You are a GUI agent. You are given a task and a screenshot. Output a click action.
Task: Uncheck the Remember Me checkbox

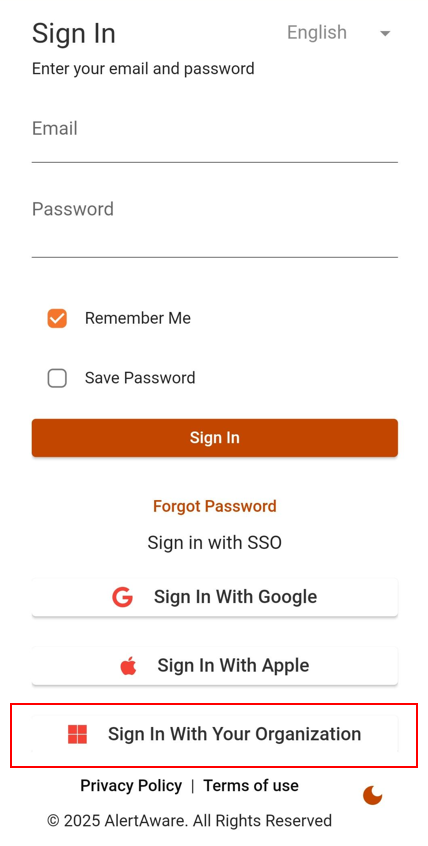pyautogui.click(x=57, y=318)
